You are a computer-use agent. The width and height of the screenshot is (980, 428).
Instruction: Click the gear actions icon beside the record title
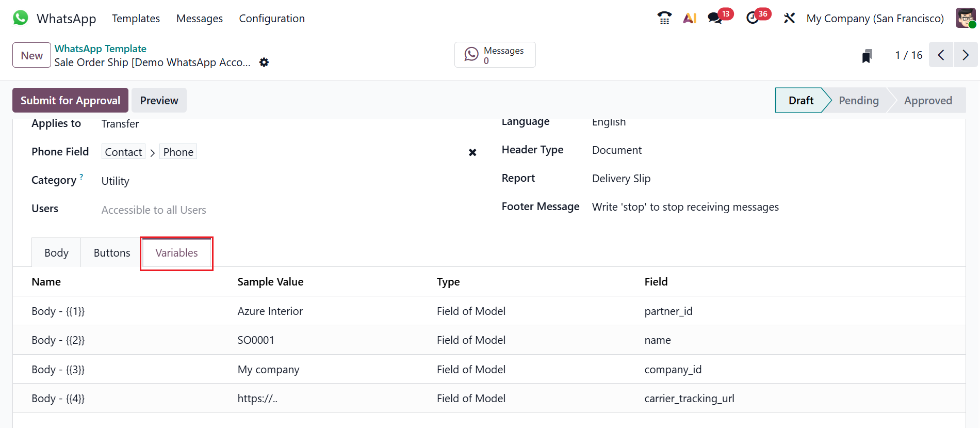point(264,62)
